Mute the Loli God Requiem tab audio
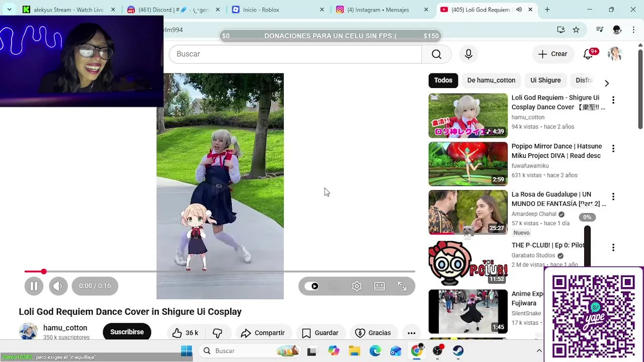 (x=519, y=10)
